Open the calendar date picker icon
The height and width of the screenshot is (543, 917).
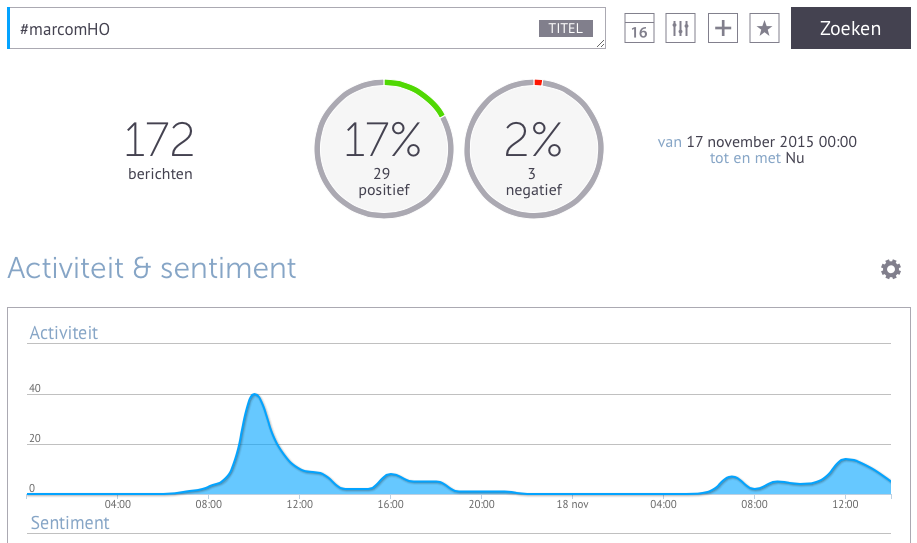639,28
